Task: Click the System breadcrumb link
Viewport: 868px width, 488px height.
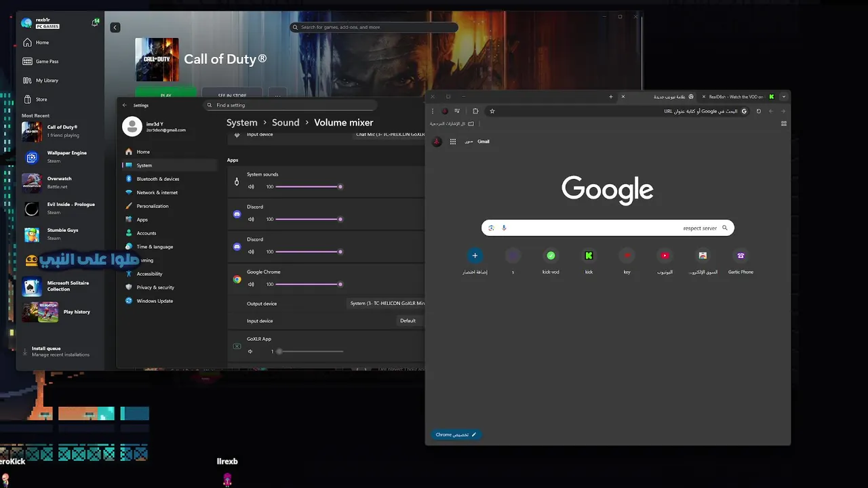Action: [241, 123]
